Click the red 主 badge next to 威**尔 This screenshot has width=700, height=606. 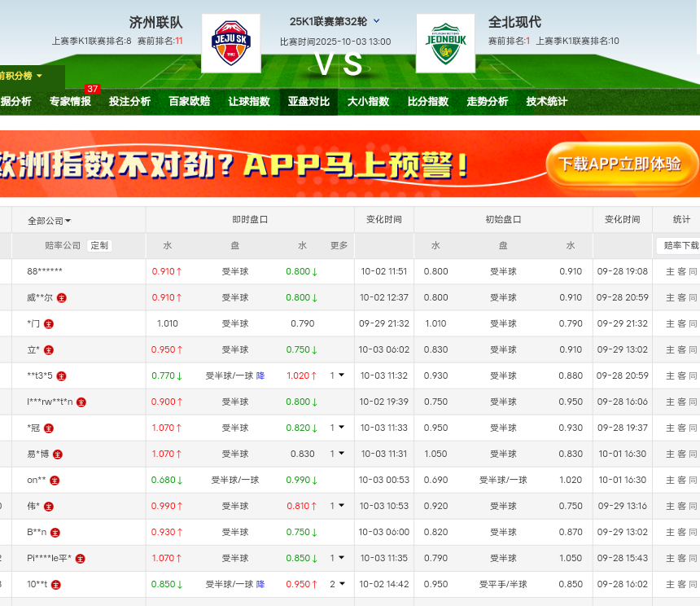(62, 298)
